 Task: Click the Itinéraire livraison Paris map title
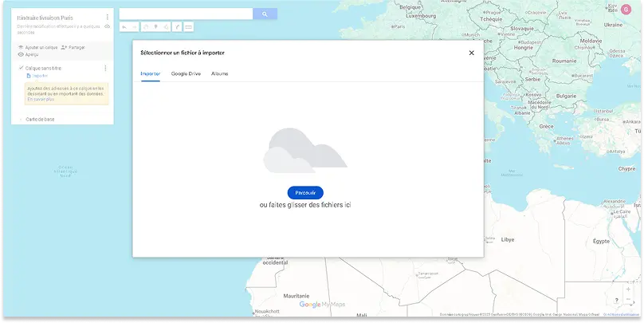point(45,18)
